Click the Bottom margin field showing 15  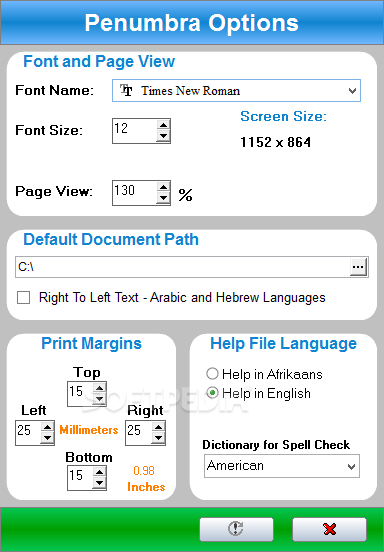80,478
